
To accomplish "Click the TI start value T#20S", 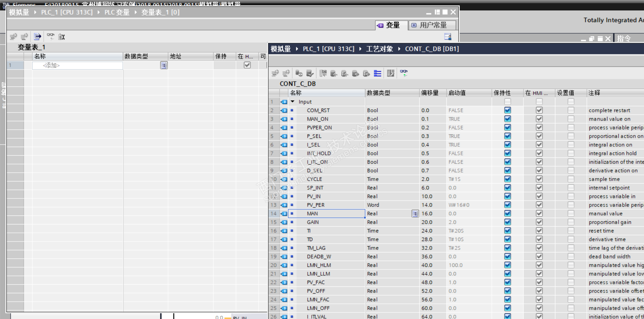I will coord(456,231).
